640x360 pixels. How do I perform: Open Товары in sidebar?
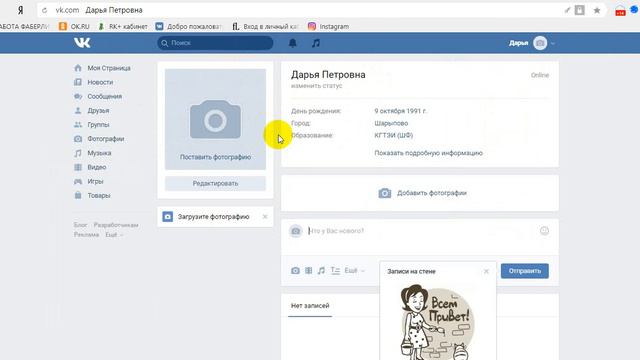tap(99, 196)
